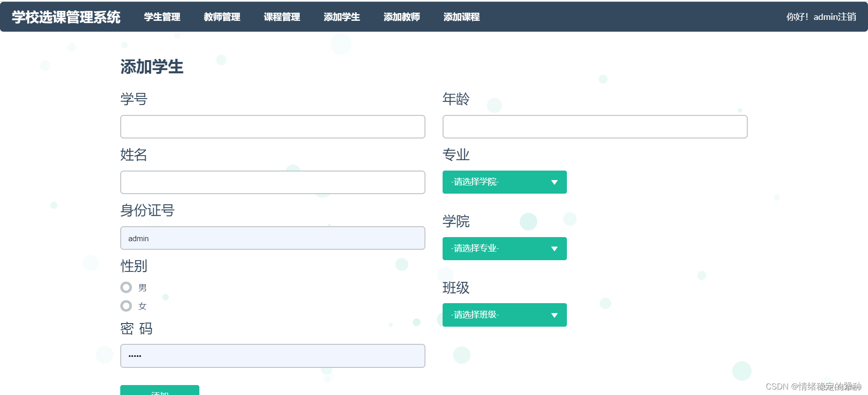Choose the 女 gender radio button
Image resolution: width=868 pixels, height=395 pixels.
pos(126,306)
